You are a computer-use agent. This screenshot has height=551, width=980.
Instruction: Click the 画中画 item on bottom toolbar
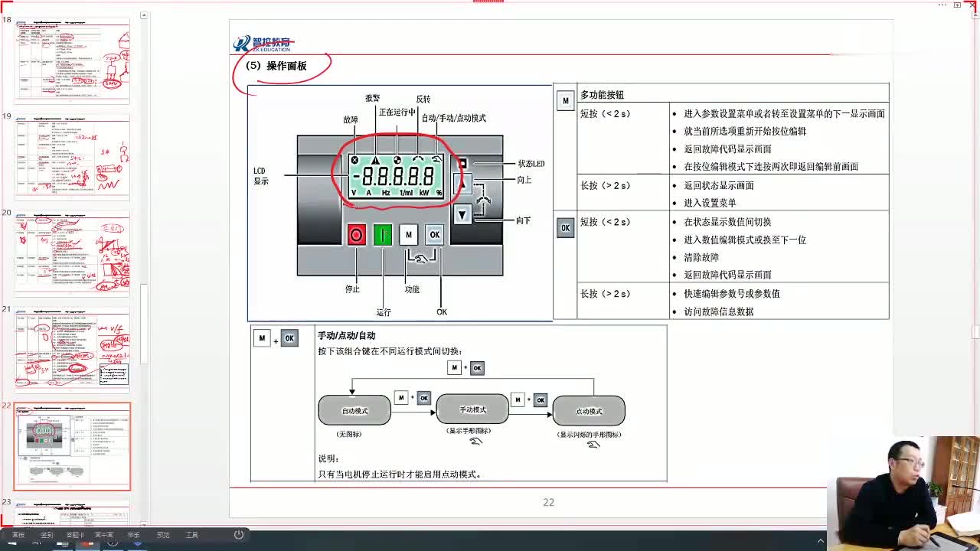tap(104, 535)
